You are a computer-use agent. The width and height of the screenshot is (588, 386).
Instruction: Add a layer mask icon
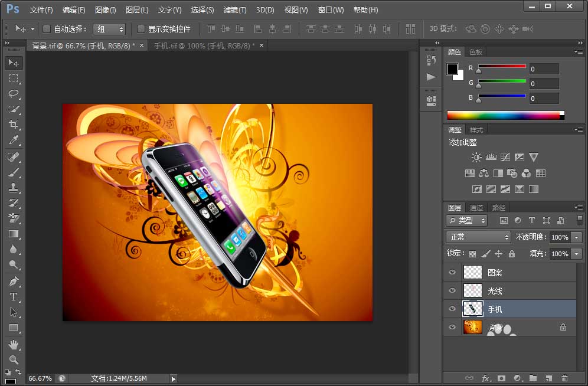501,378
